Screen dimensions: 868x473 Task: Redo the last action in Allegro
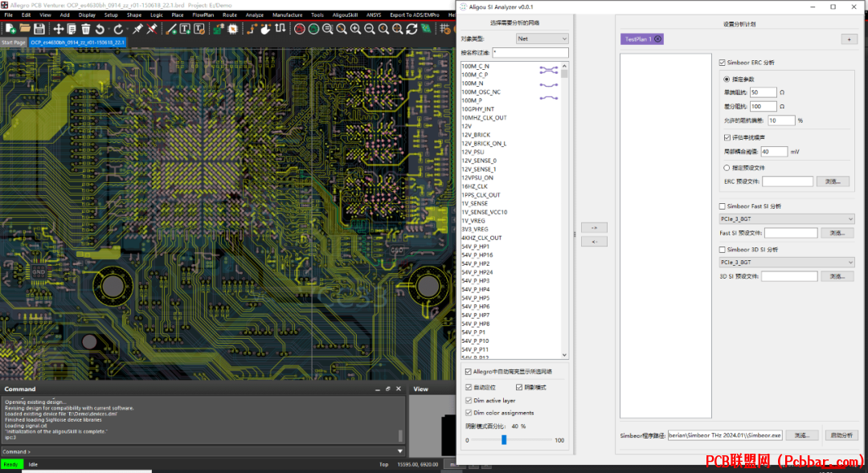pos(118,29)
